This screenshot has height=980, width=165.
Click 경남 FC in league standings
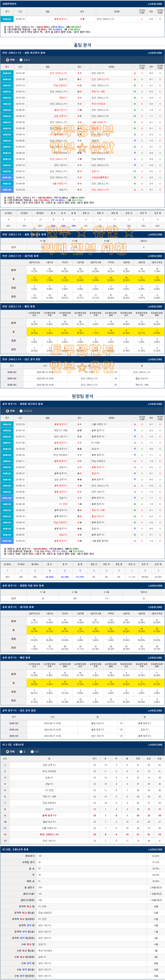point(49,784)
